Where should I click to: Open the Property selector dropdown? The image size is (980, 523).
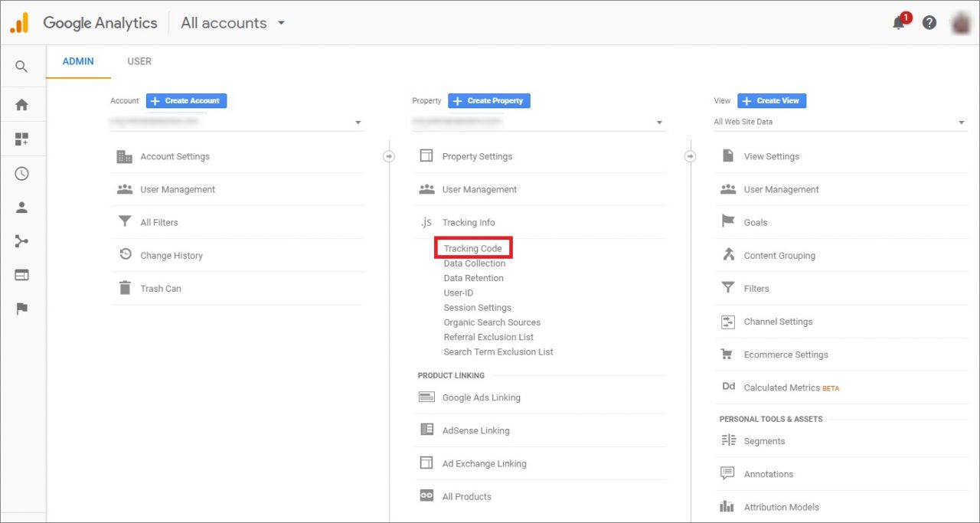point(539,122)
